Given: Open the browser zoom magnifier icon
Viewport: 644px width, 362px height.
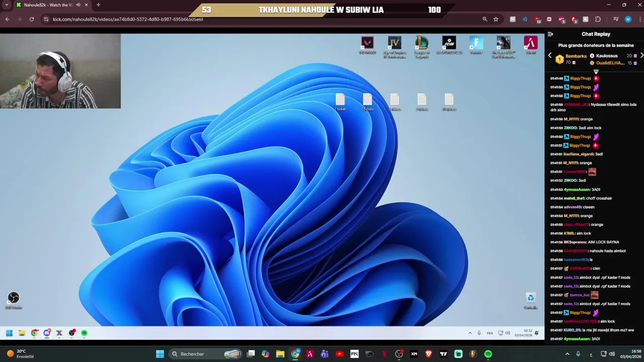Looking at the screenshot, I should 485,19.
